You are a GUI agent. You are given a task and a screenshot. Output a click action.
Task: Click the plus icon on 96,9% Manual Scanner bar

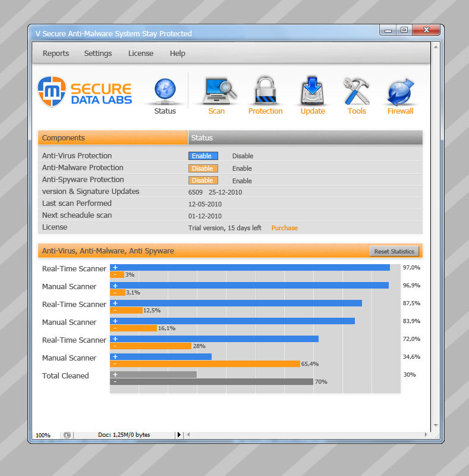click(115, 286)
